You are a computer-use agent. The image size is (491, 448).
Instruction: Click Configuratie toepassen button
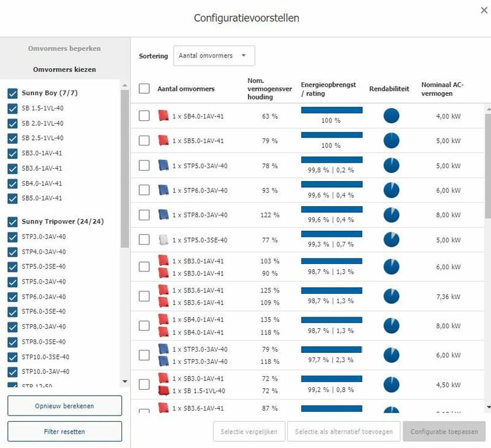(444, 431)
